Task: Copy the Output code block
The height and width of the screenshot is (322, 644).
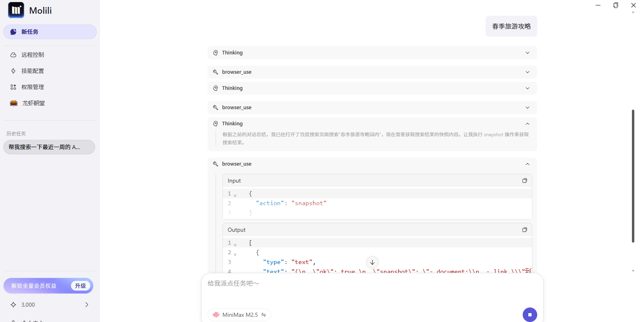Action: coord(524,230)
